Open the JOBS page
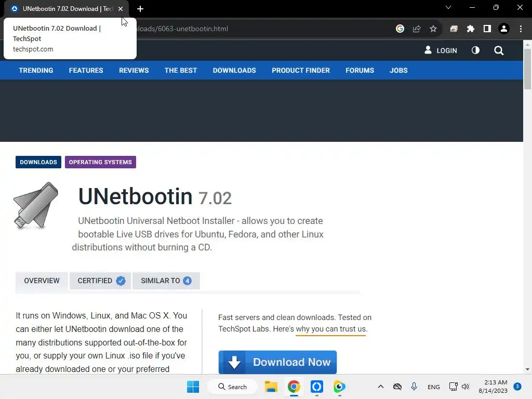Image resolution: width=532 pixels, height=399 pixels. point(398,71)
